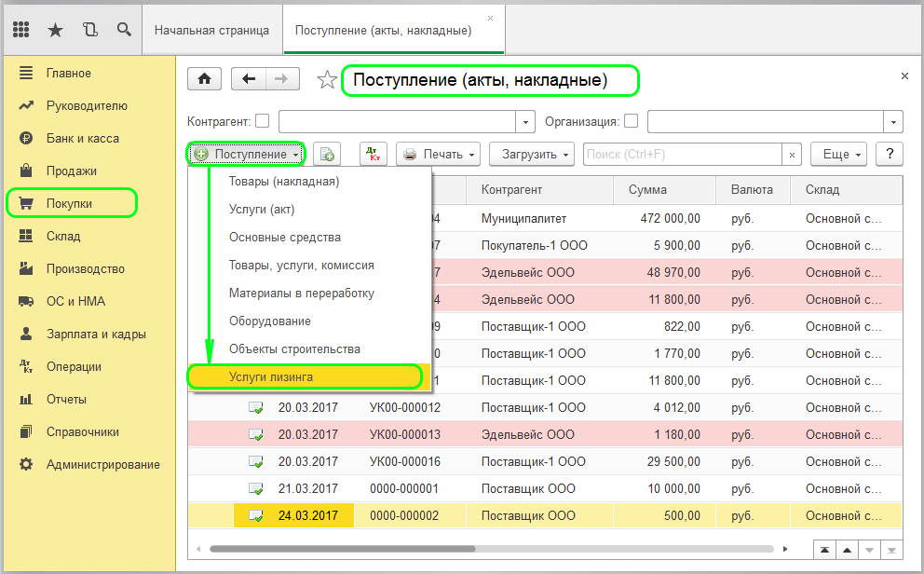Go back with the left arrow button
The height and width of the screenshot is (574, 924).
pos(249,80)
